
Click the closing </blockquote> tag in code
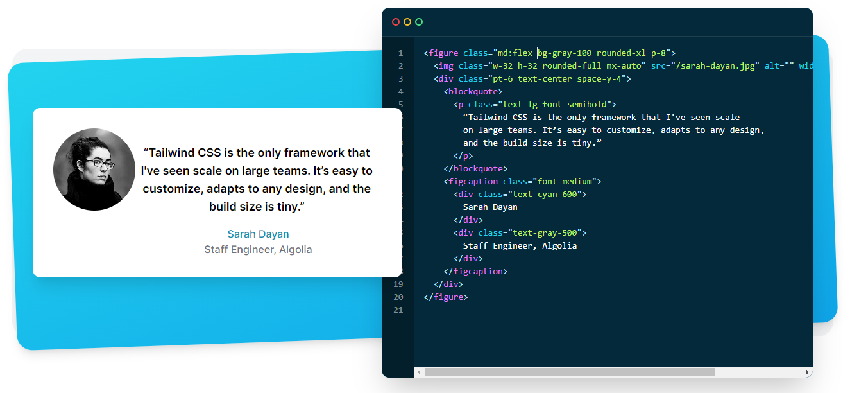[475, 169]
